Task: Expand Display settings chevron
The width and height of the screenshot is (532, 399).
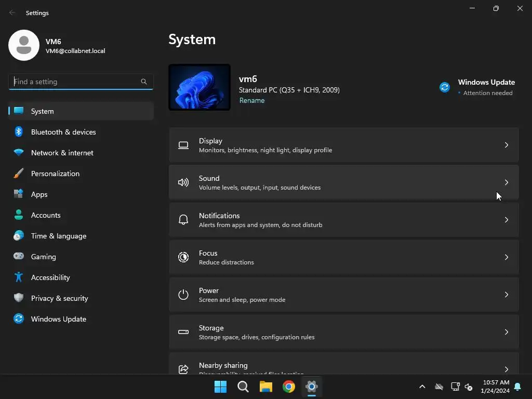Action: coord(506,145)
